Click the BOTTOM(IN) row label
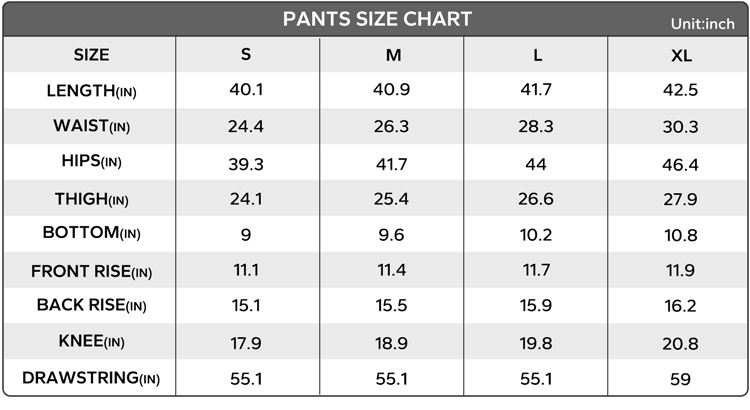This screenshot has height=410, width=750. [x=91, y=233]
